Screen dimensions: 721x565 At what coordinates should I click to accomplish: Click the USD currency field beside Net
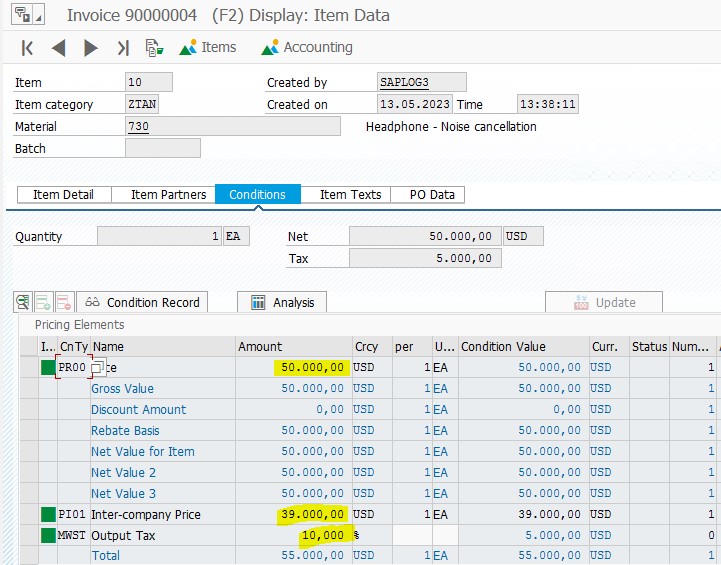point(524,236)
